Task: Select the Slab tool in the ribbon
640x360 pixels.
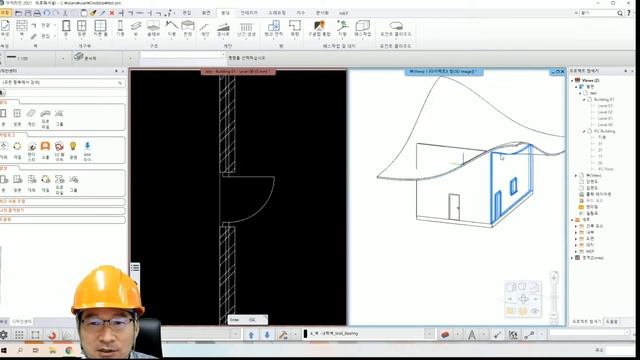Action: [153, 29]
